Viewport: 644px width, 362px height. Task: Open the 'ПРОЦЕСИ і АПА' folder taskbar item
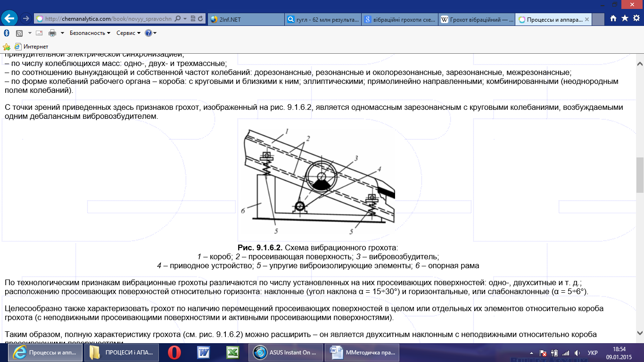click(x=121, y=352)
